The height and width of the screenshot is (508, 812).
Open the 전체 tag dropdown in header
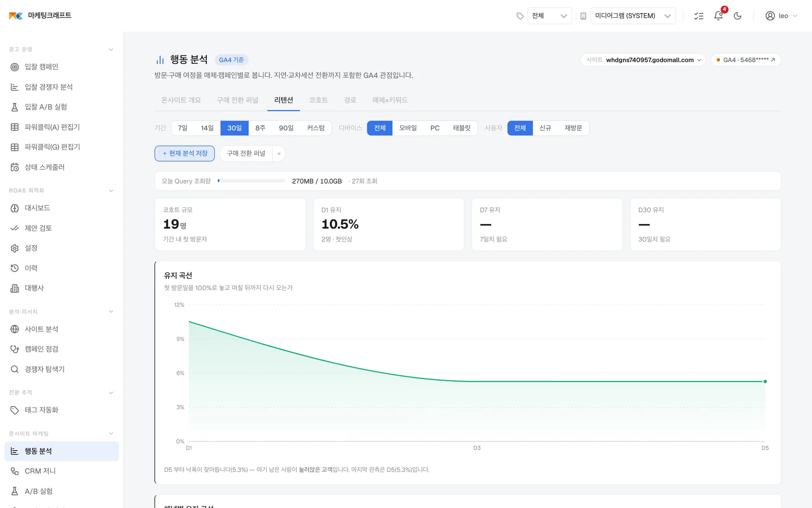click(549, 16)
